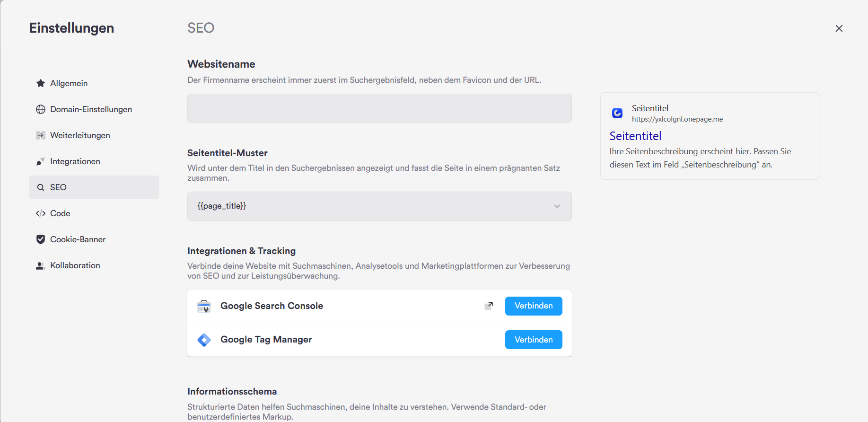Screen dimensions: 868x422
Task: Click the blue Seitentitel preview link
Action: [635, 136]
